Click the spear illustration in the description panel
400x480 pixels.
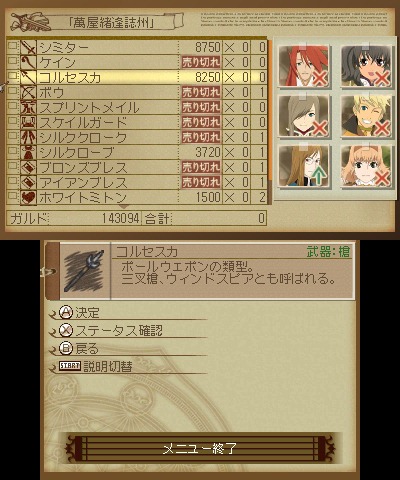point(84,271)
